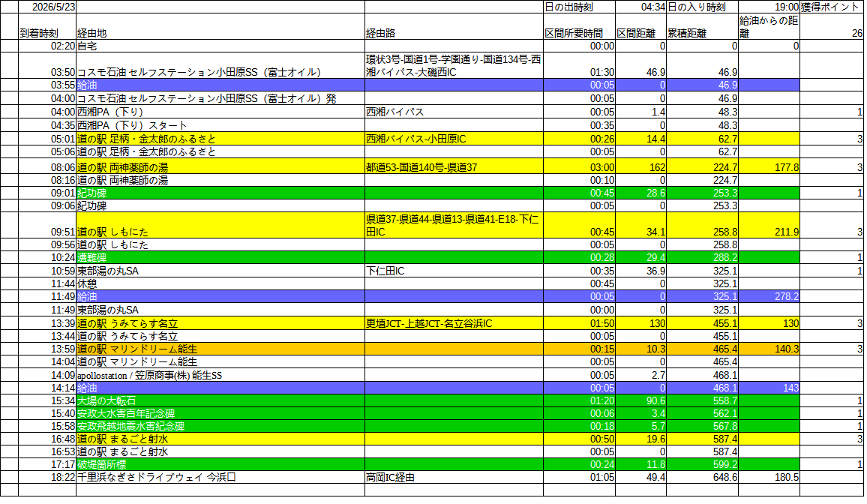867x504 pixels.
Task: Select the 11:49 給油 blue row cell
Action: coord(220,297)
